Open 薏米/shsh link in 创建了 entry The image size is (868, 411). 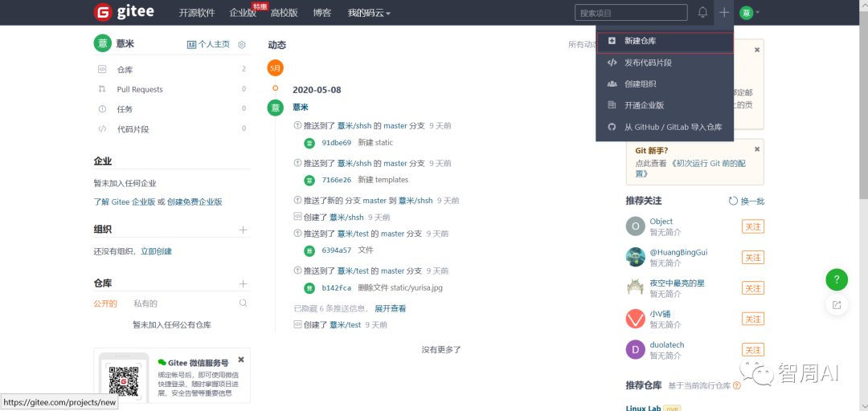point(346,218)
